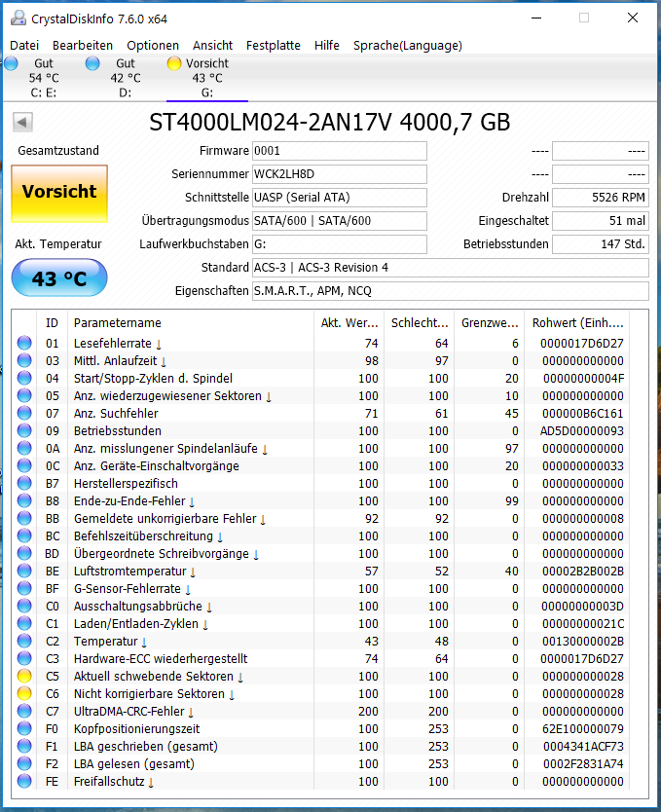This screenshot has height=812, width=661.
Task: Click raw value 0004341ACF73 of LBA geschrieben
Action: pyautogui.click(x=583, y=746)
